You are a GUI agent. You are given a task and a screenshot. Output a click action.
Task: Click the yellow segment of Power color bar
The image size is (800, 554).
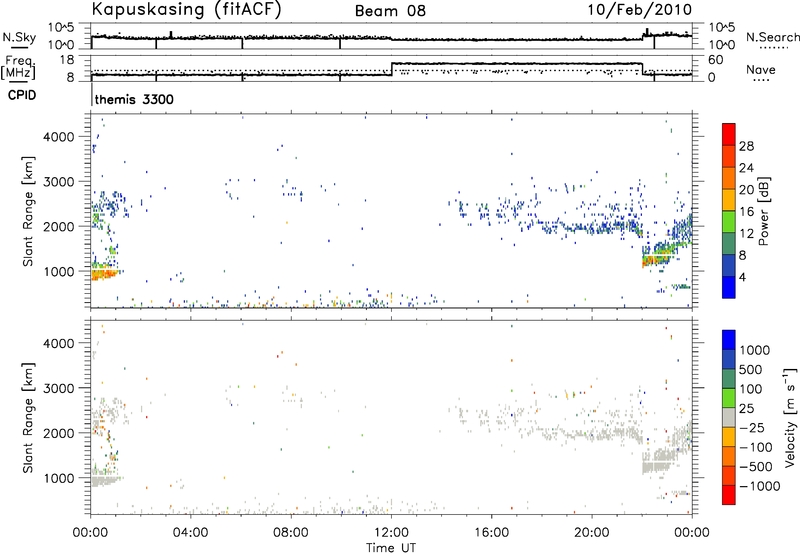pyautogui.click(x=729, y=199)
